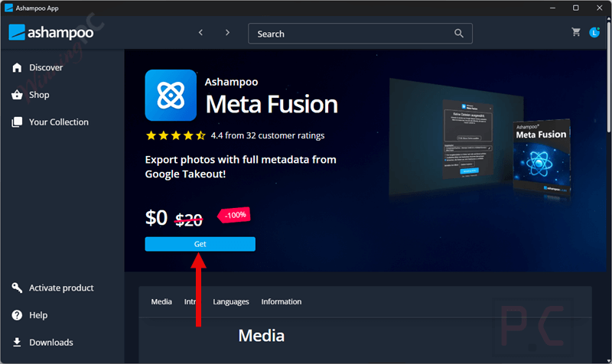Click the Shop basket icon
The width and height of the screenshot is (612, 364).
[x=17, y=95]
